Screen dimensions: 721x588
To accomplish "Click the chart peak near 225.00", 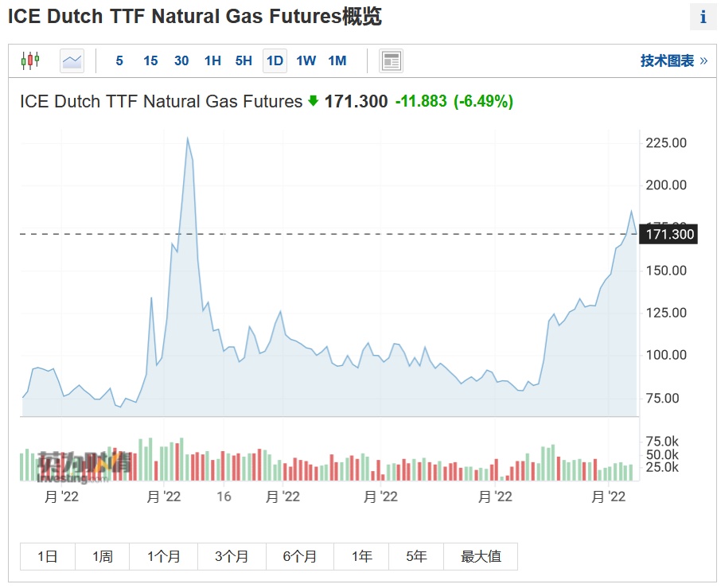I will (x=187, y=138).
